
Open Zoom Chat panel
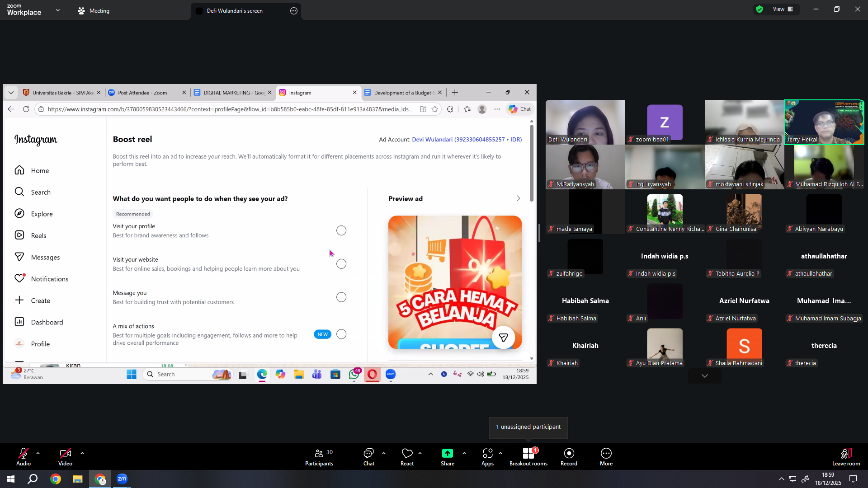coord(369,456)
